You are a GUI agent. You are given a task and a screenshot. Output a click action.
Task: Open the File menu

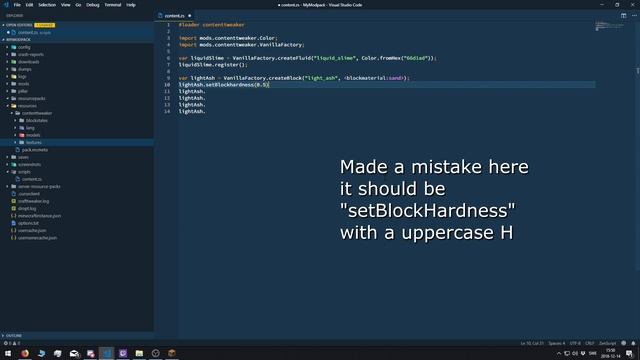click(x=17, y=5)
